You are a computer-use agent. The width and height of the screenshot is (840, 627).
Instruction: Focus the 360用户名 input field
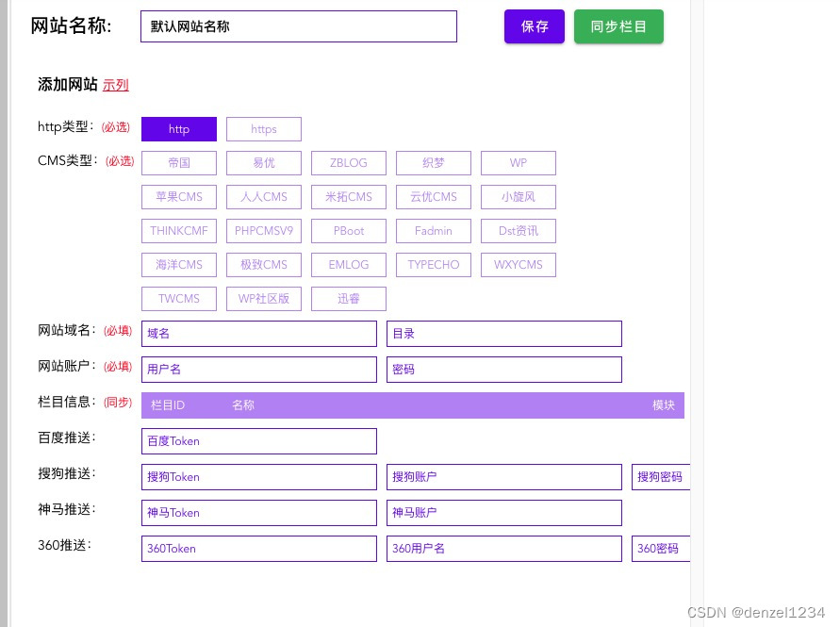[x=504, y=549]
